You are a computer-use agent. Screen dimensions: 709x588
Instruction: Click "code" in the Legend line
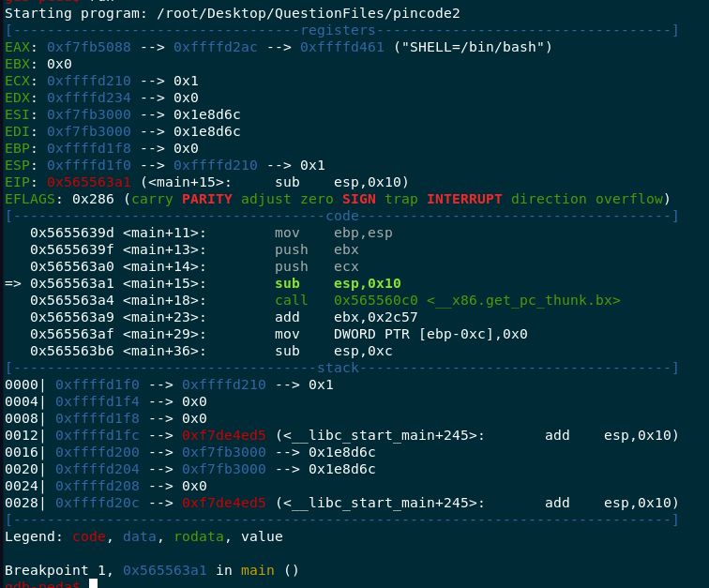click(x=89, y=536)
